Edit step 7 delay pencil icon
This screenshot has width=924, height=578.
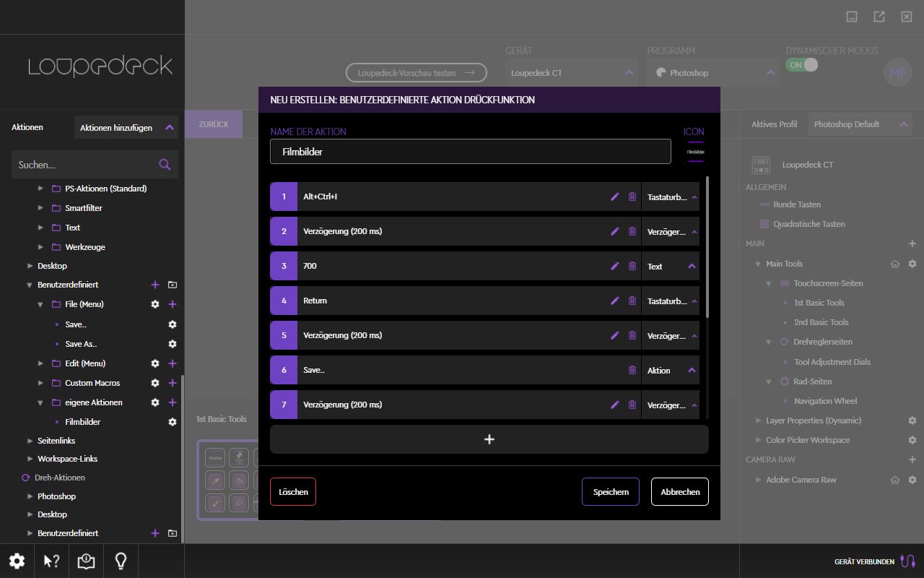click(615, 405)
